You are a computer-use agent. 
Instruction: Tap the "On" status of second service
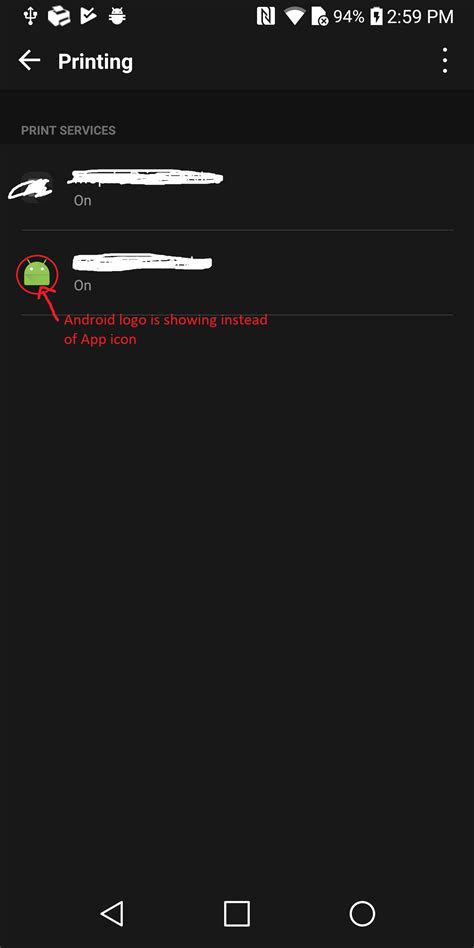click(83, 285)
